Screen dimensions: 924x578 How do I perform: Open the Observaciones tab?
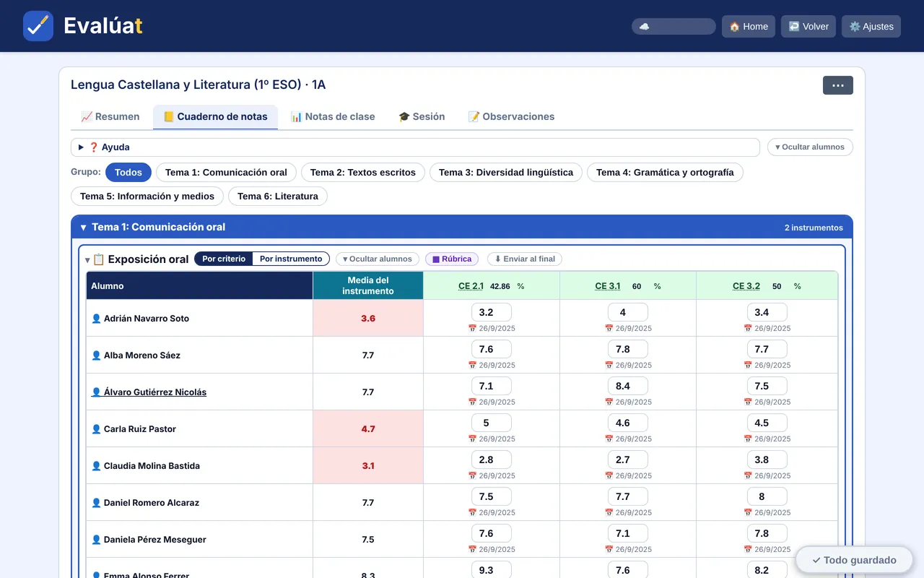[511, 116]
